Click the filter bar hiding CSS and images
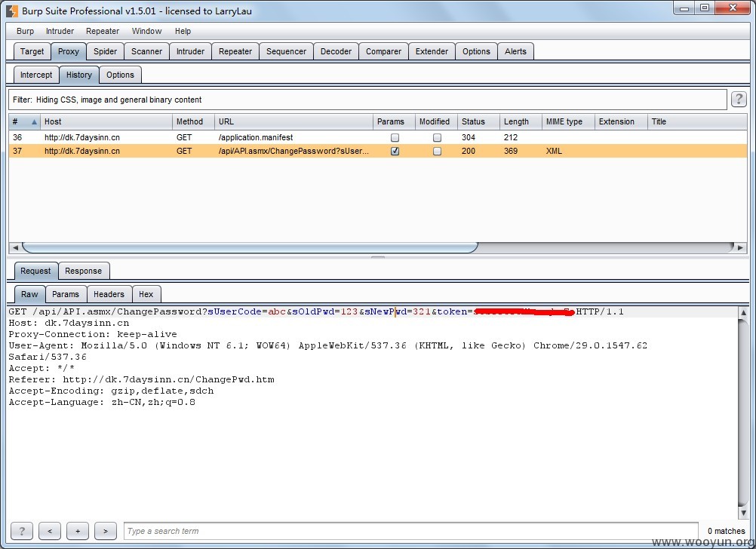The image size is (756, 549). (x=367, y=100)
